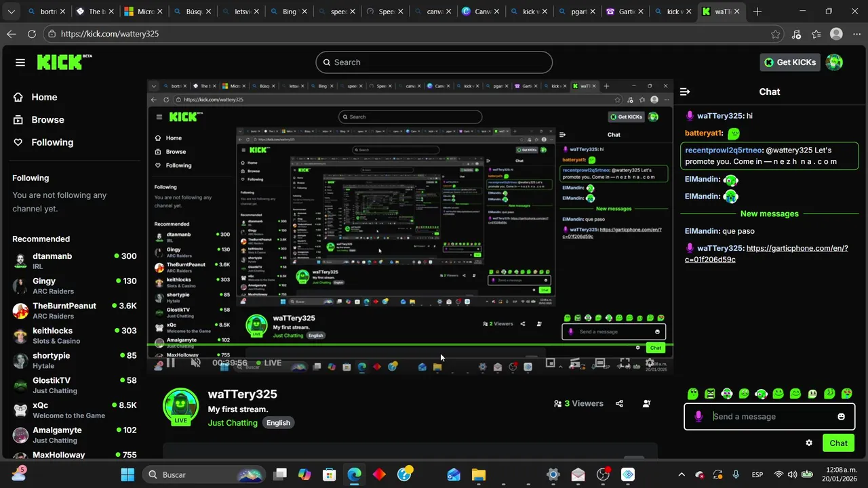Switch to the Canva browser tab
This screenshot has width=868, height=488.
[x=479, y=12]
